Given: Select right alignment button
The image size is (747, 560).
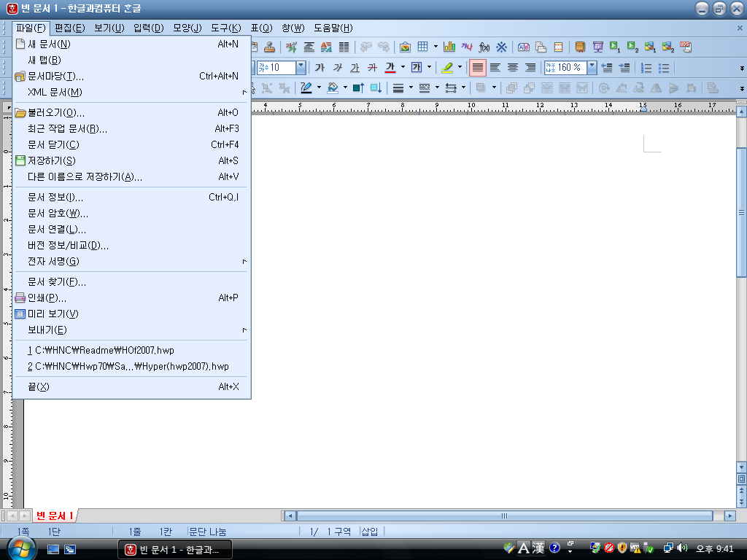Looking at the screenshot, I should pos(530,68).
